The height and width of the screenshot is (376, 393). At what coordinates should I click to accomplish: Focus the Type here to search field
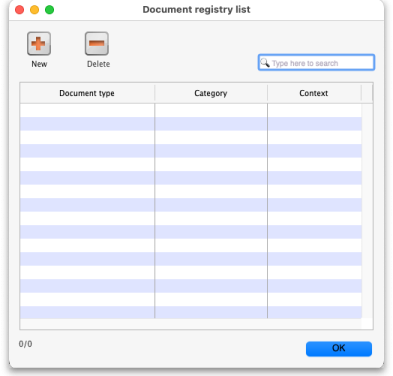[x=316, y=63]
